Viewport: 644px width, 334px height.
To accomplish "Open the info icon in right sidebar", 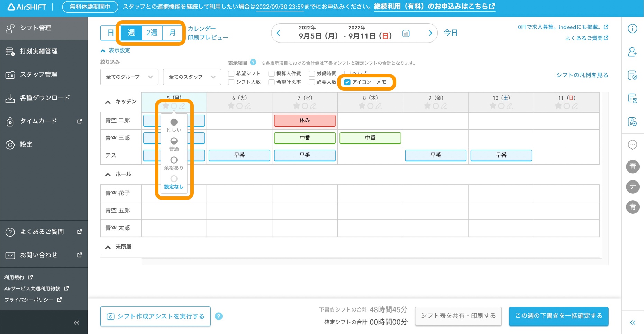I will (x=632, y=29).
